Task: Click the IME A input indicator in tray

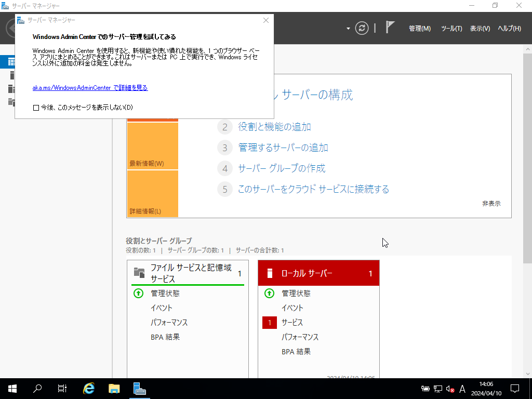Action: click(462, 389)
